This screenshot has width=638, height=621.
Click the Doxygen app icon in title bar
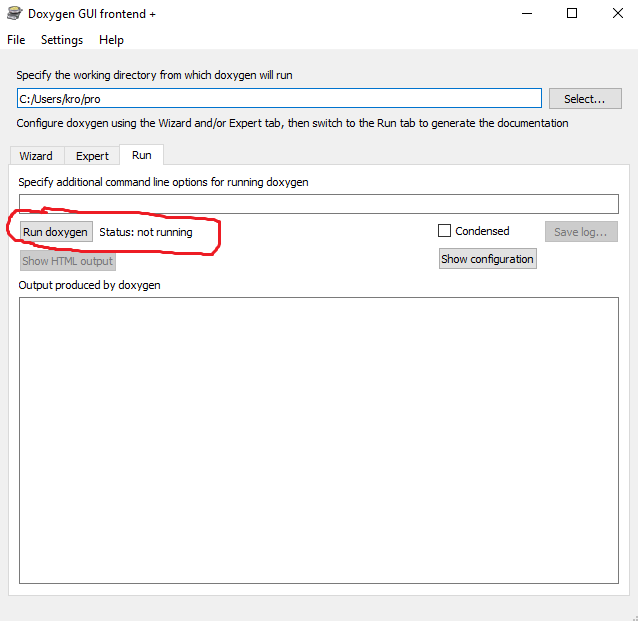[14, 13]
